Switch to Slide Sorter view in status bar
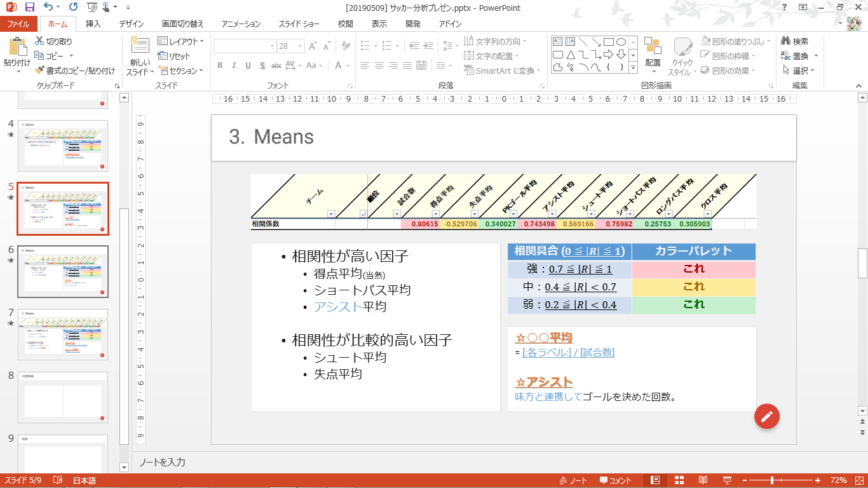The image size is (868, 488). (679, 480)
